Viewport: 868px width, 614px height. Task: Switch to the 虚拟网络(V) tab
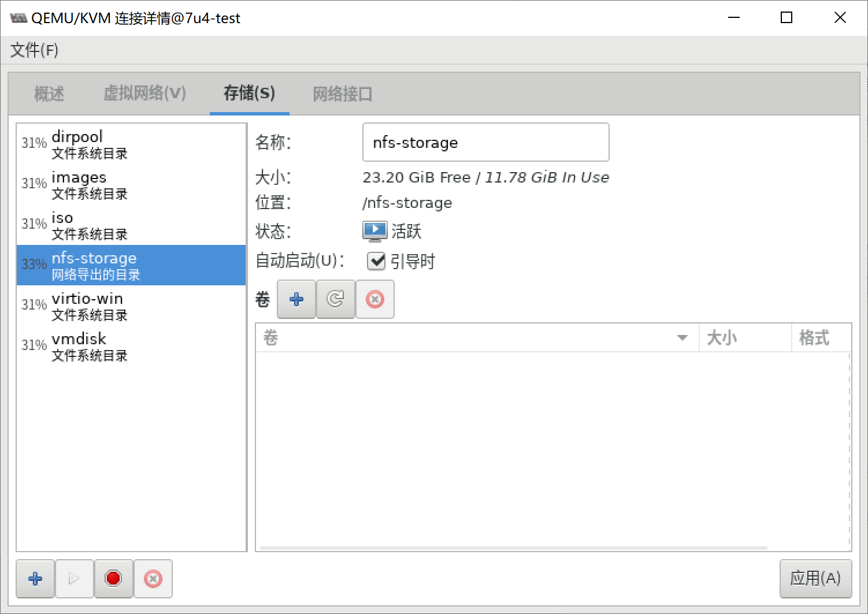pyautogui.click(x=144, y=94)
